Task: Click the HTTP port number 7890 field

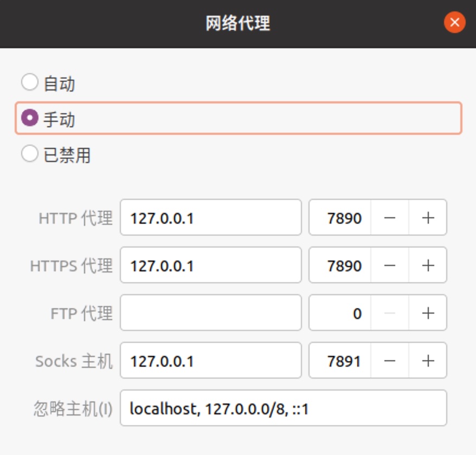Action: click(340, 218)
